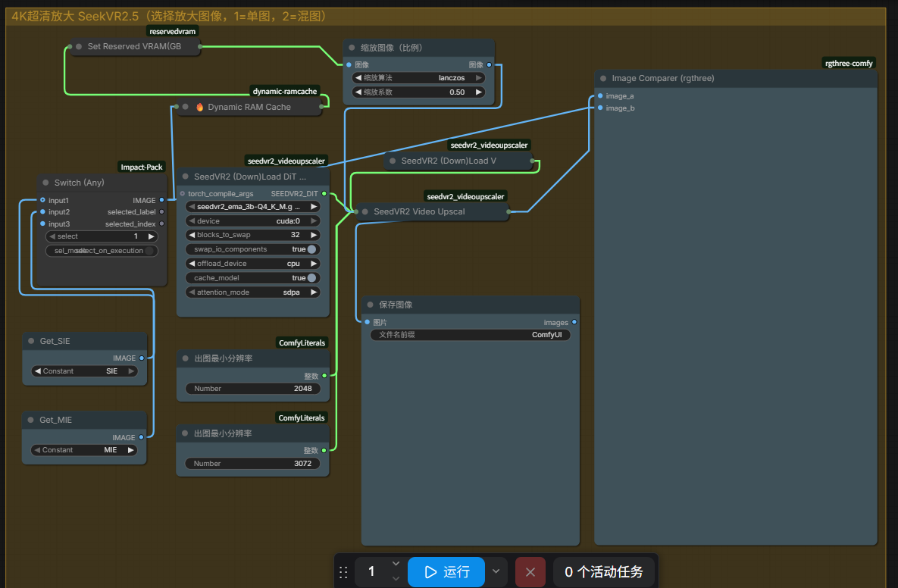Screen dimensions: 898x588
Task: Click the Dynamic RAM Cache node collapse dot
Action: point(186,107)
